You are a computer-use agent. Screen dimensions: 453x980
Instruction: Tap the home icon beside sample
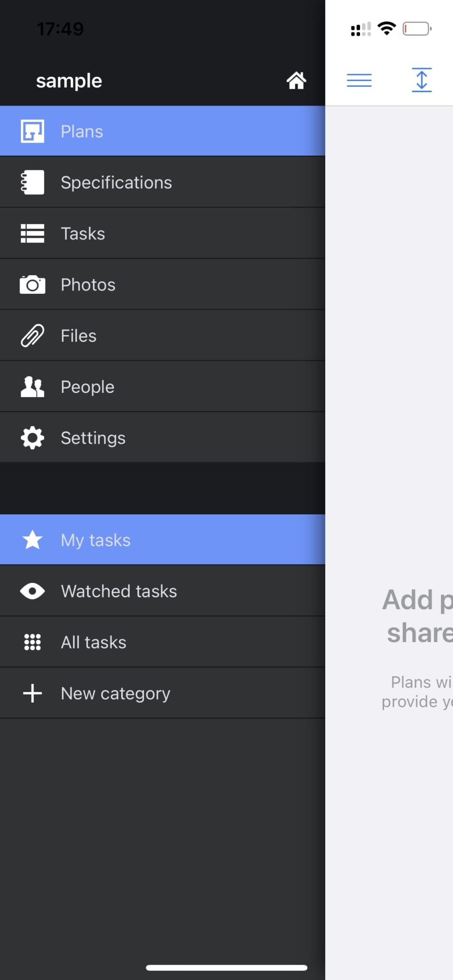coord(296,80)
